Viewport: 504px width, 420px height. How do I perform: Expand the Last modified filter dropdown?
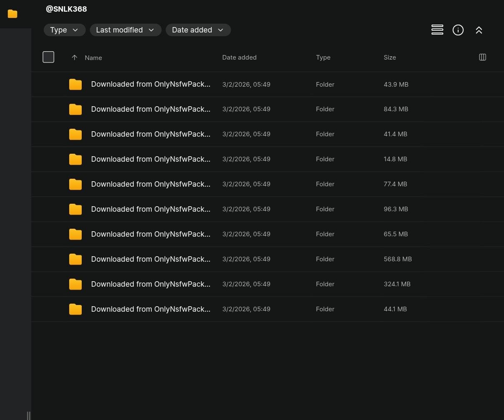pos(125,30)
